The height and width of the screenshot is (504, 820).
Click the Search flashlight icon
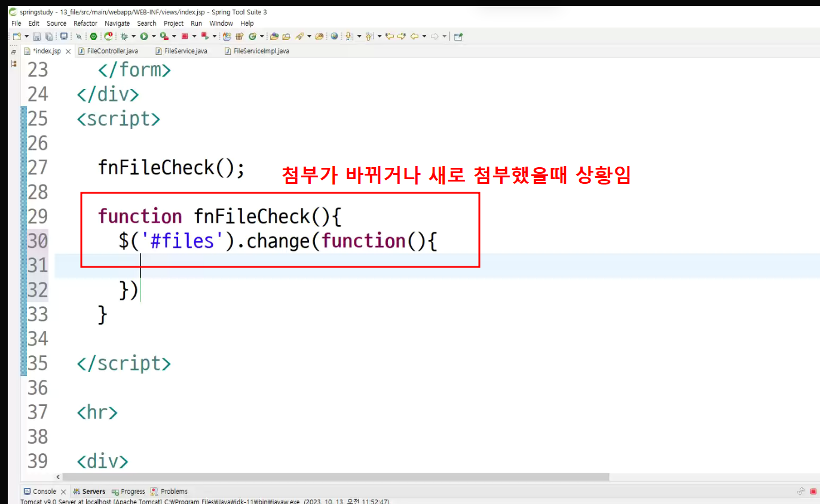(x=299, y=36)
